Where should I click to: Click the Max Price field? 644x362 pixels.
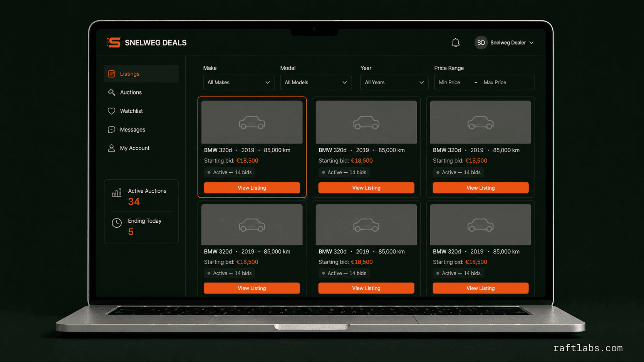click(495, 82)
